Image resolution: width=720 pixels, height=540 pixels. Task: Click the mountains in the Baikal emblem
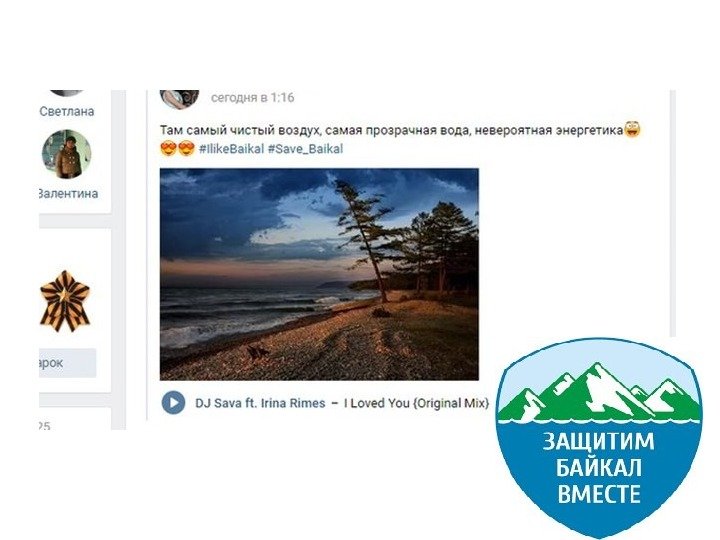tap(599, 393)
